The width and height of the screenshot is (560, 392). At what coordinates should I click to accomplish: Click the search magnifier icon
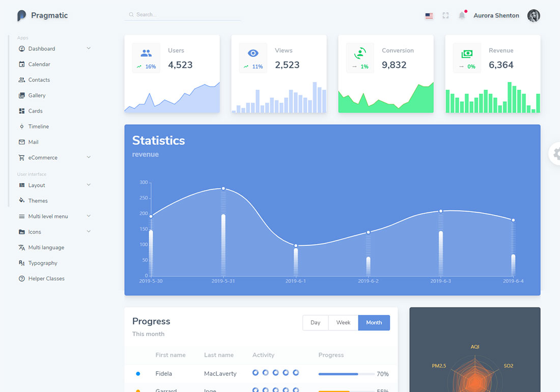[x=131, y=15]
